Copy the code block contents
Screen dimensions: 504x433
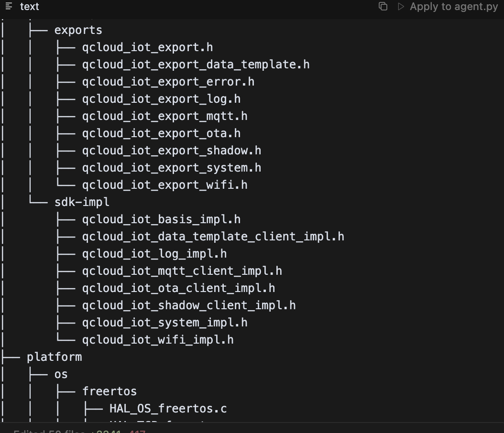(x=383, y=7)
